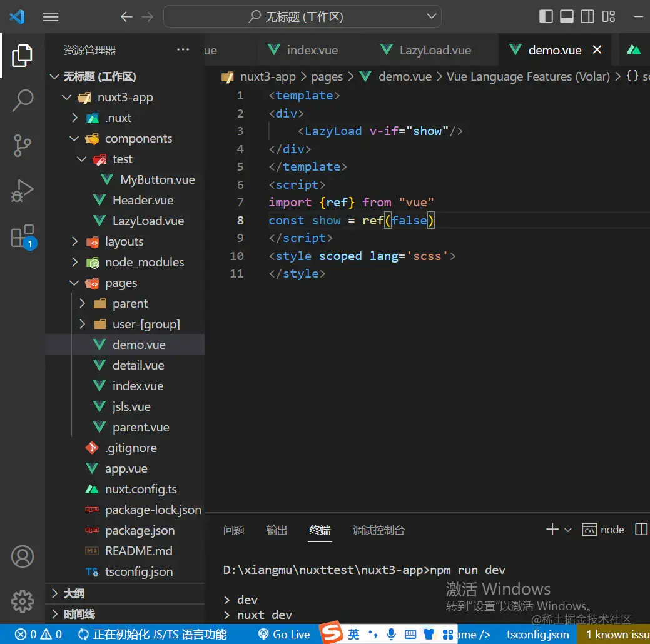The image size is (650, 644).
Task: Go back with the left arrow
Action: click(x=126, y=17)
